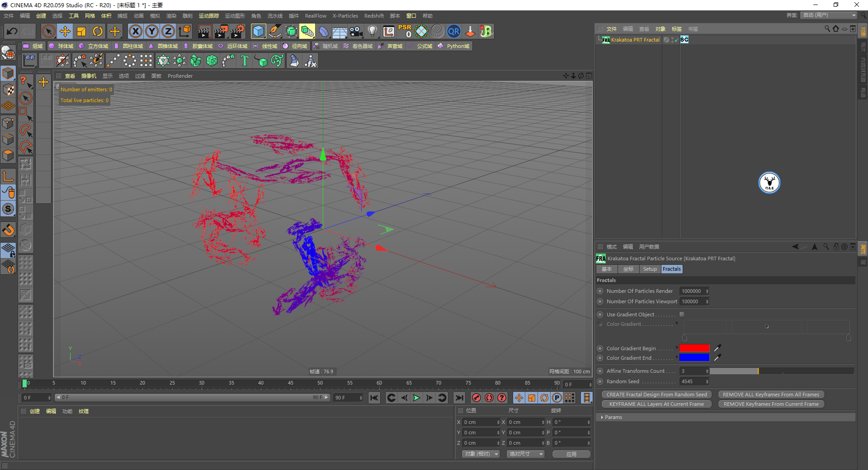Select the spline Pen tool

coord(274,31)
